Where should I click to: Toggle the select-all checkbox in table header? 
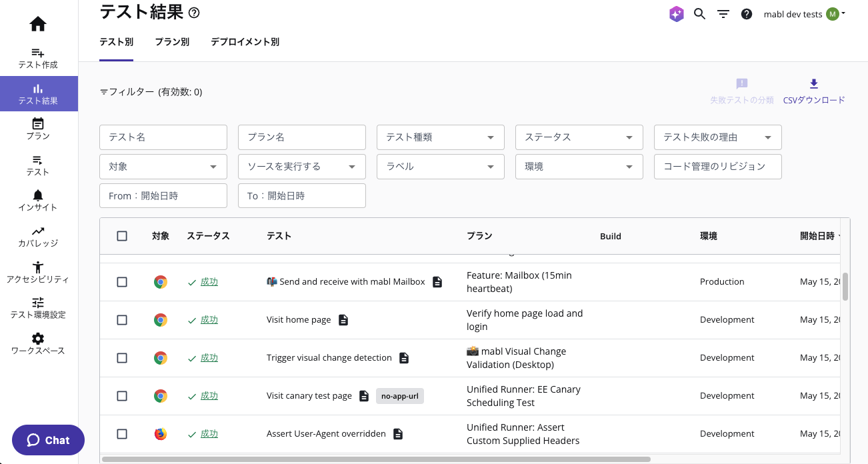pyautogui.click(x=122, y=236)
